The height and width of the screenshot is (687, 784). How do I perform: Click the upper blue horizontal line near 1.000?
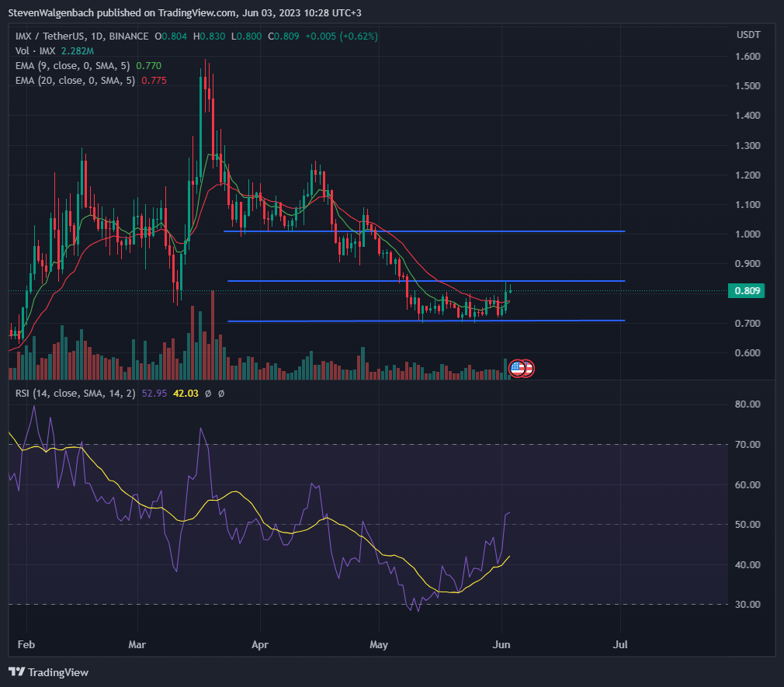[x=424, y=231]
